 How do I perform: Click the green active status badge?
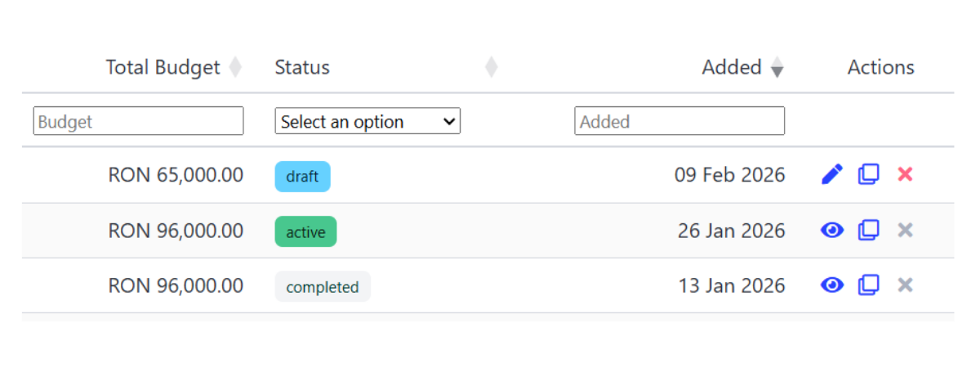pyautogui.click(x=305, y=231)
